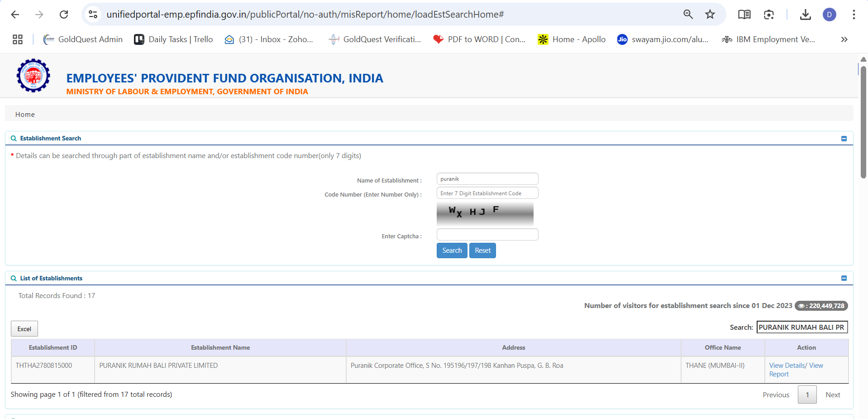Open the Home breadcrumb menu item
The image size is (868, 419).
point(25,115)
